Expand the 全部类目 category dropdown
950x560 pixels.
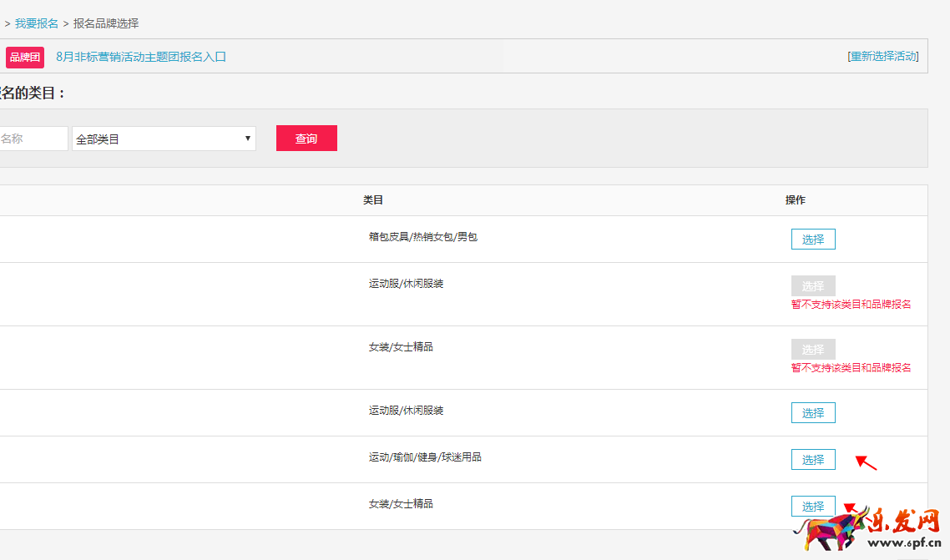pyautogui.click(x=164, y=139)
